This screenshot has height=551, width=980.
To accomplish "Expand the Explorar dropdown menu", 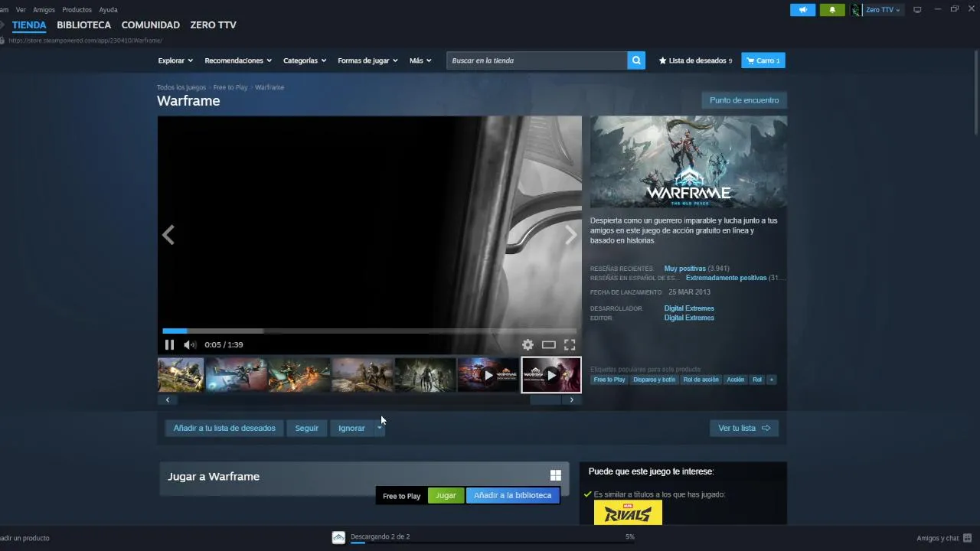I will point(175,60).
